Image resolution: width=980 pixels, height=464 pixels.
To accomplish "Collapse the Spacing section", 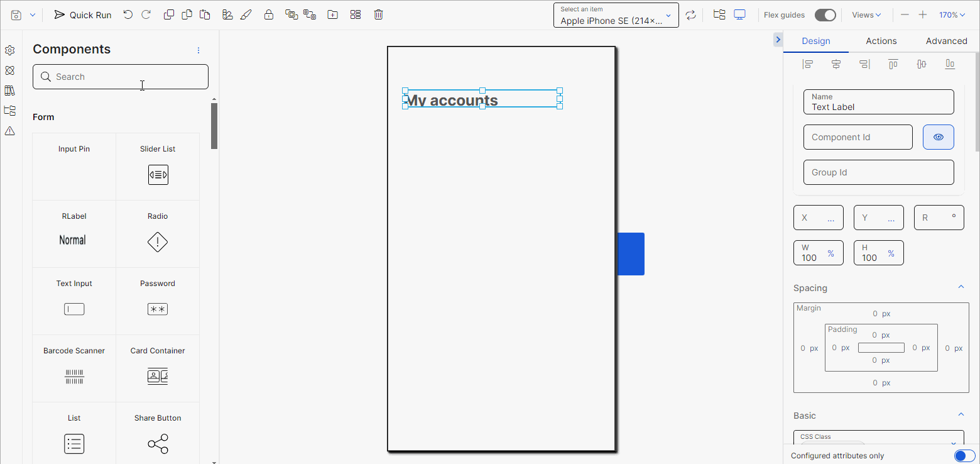I will 961,287.
